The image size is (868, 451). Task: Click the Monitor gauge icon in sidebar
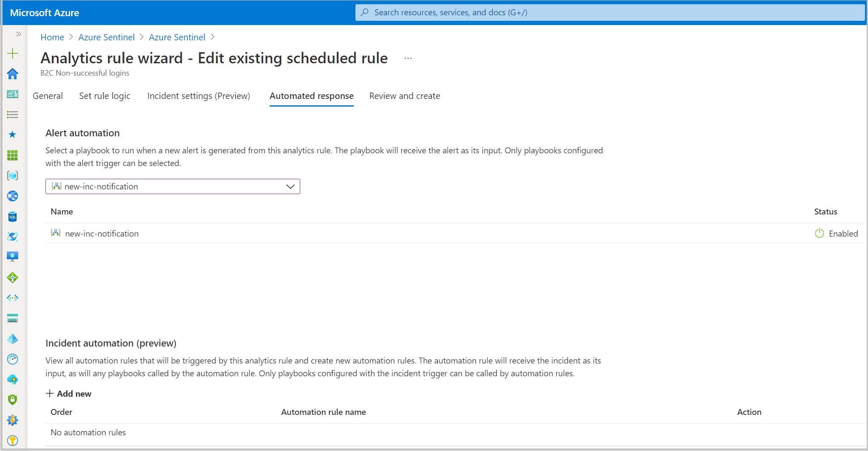pos(13,359)
